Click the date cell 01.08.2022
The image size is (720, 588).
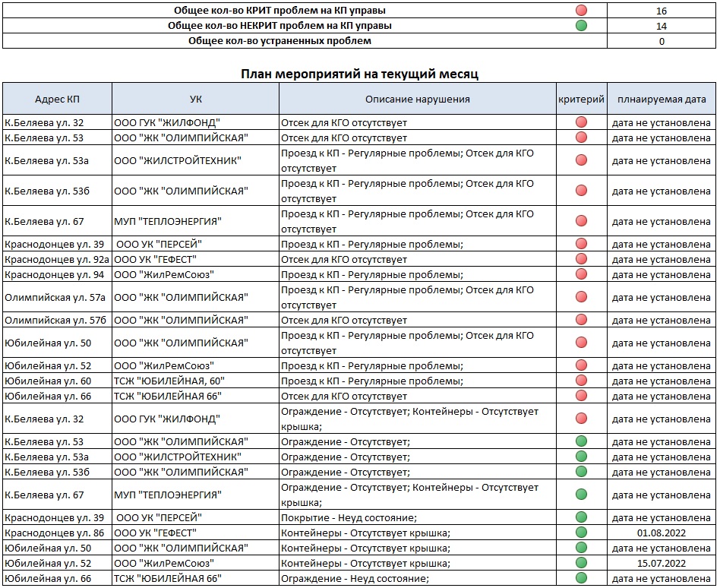pos(661,533)
